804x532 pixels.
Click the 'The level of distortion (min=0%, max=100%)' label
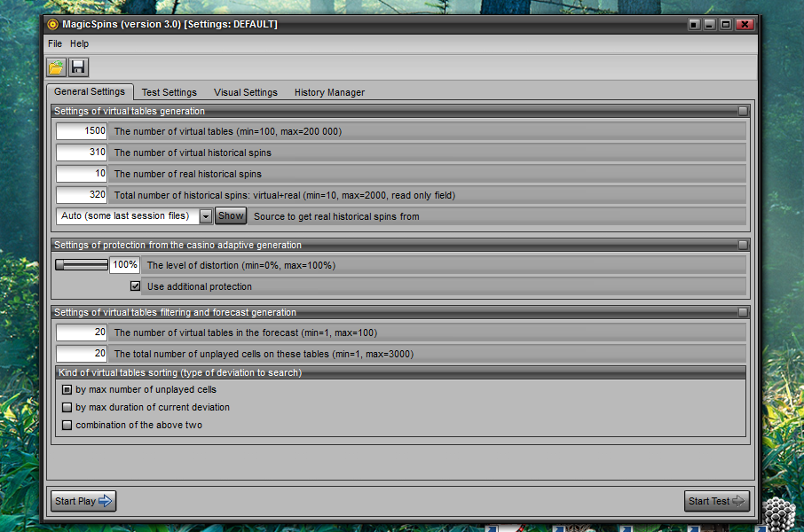pyautogui.click(x=241, y=265)
